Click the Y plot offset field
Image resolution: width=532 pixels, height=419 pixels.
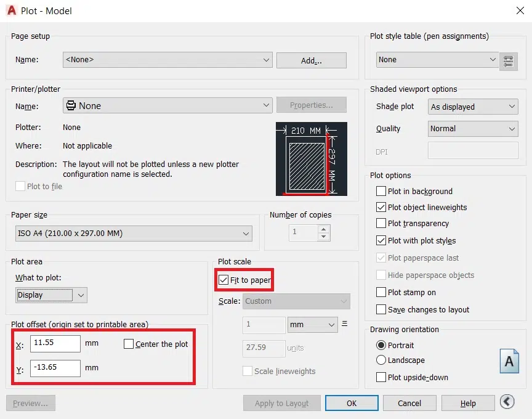pyautogui.click(x=55, y=368)
